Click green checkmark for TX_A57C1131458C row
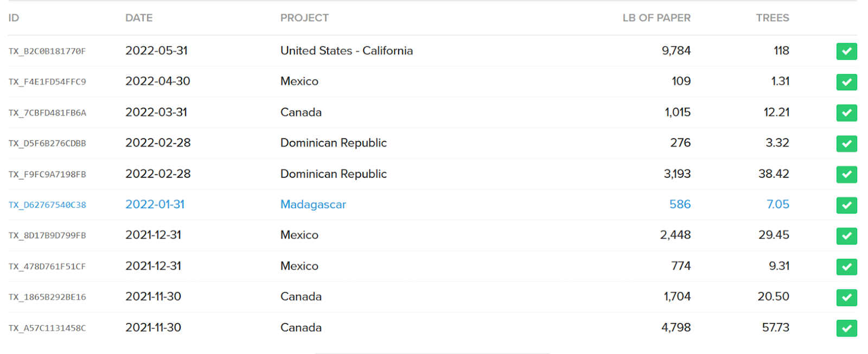The height and width of the screenshot is (354, 868). coord(846,328)
